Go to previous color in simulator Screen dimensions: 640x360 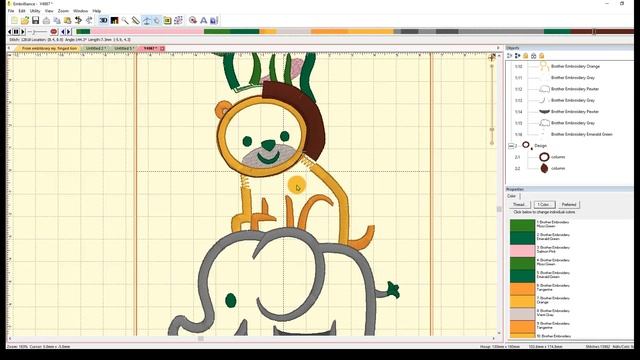(63, 31)
